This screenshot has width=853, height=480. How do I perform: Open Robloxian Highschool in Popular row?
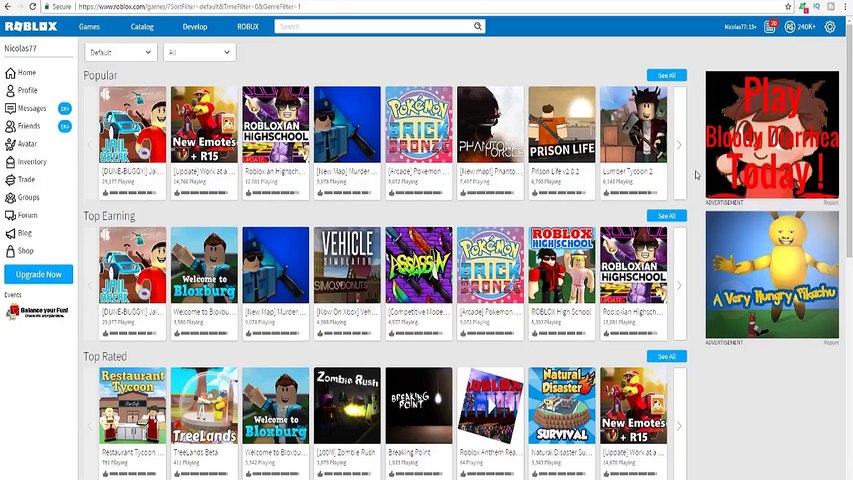(276, 125)
